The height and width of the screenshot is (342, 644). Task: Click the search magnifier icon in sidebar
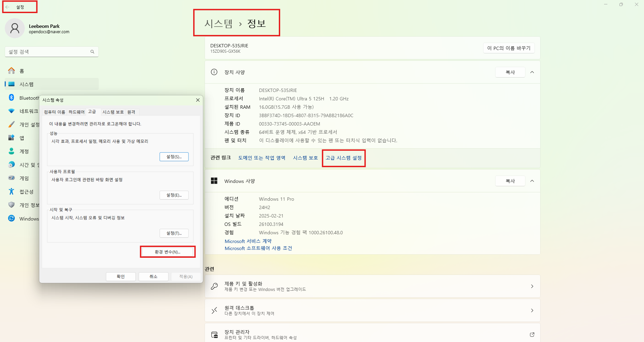click(92, 52)
